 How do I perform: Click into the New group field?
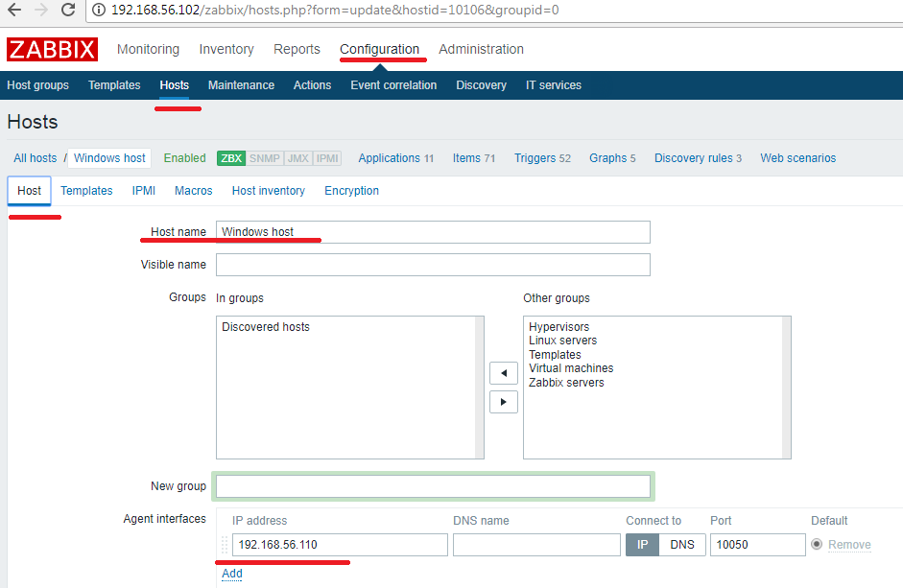point(433,486)
